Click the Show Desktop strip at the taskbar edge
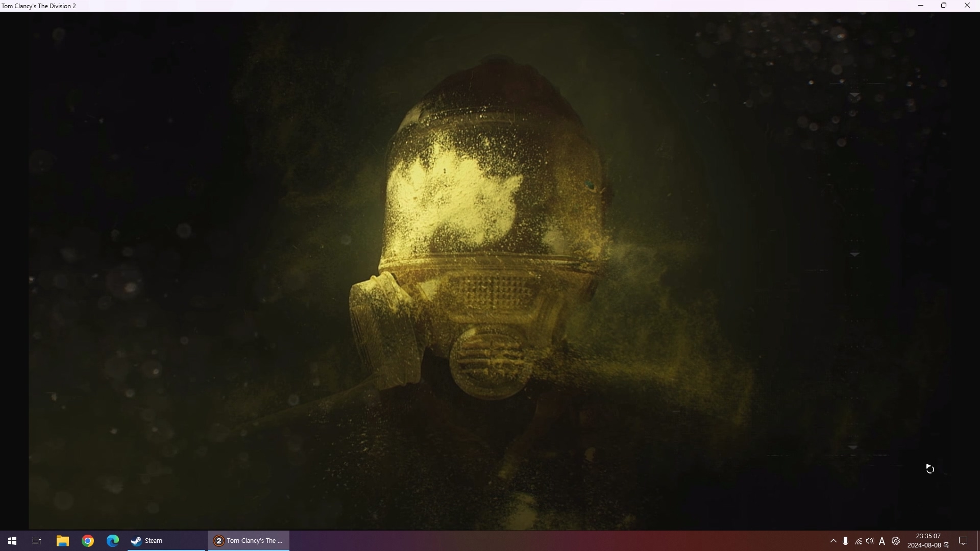The width and height of the screenshot is (980, 551). 978,541
